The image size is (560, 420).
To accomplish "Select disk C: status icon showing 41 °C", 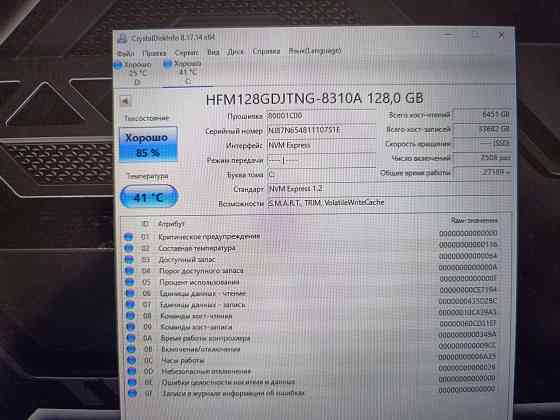I will 168,64.
